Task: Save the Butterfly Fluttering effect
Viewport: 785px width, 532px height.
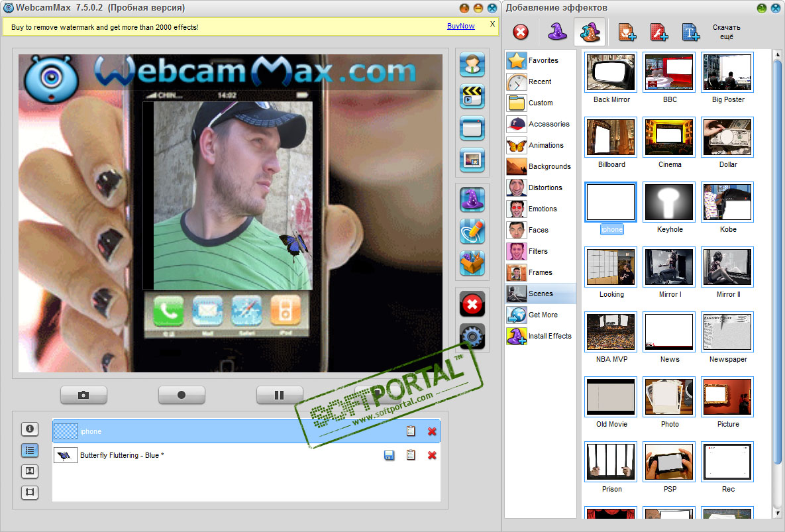Action: pos(389,455)
